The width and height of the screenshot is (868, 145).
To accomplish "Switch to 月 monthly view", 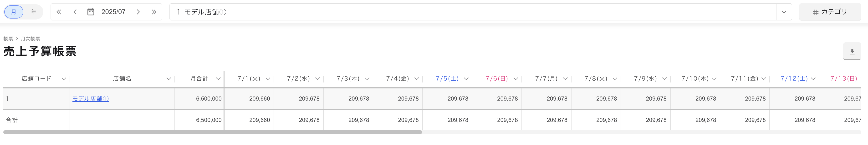I will coord(14,12).
